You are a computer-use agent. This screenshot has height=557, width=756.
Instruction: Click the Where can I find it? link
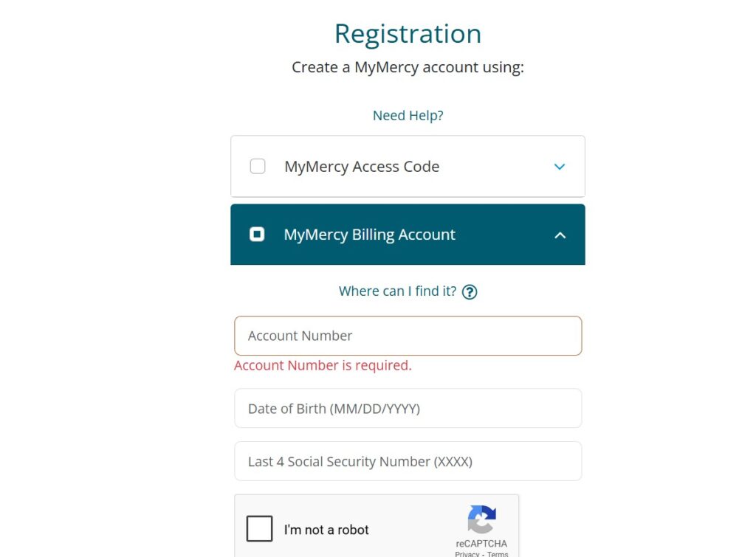(397, 291)
